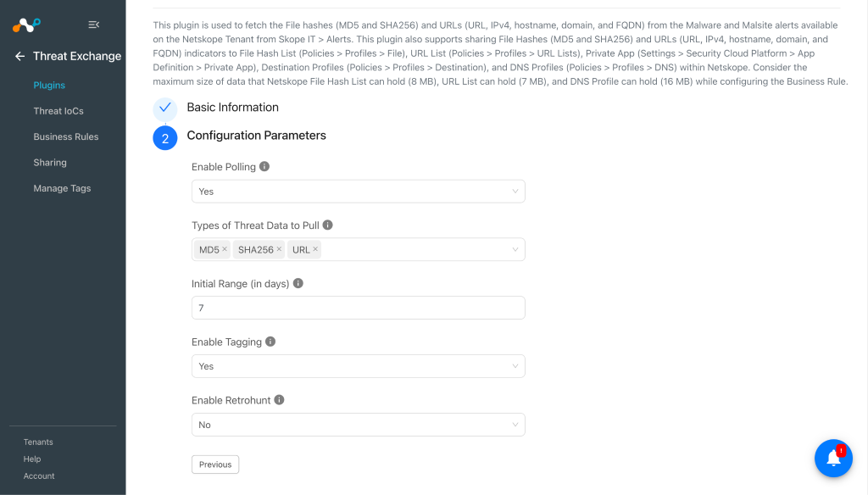The image size is (868, 495).
Task: Collapse the sidebar with the menu fold icon
Action: (x=93, y=25)
